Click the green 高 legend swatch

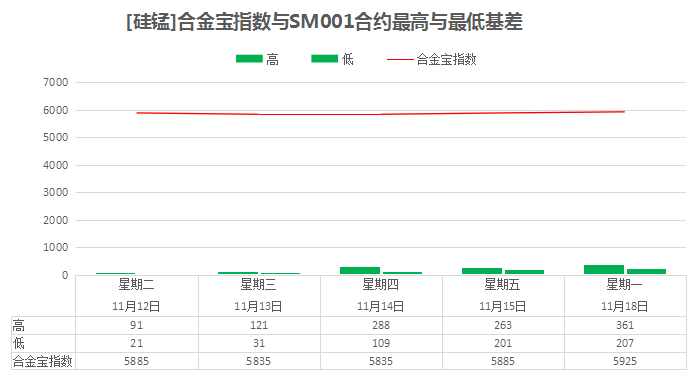pos(249,59)
